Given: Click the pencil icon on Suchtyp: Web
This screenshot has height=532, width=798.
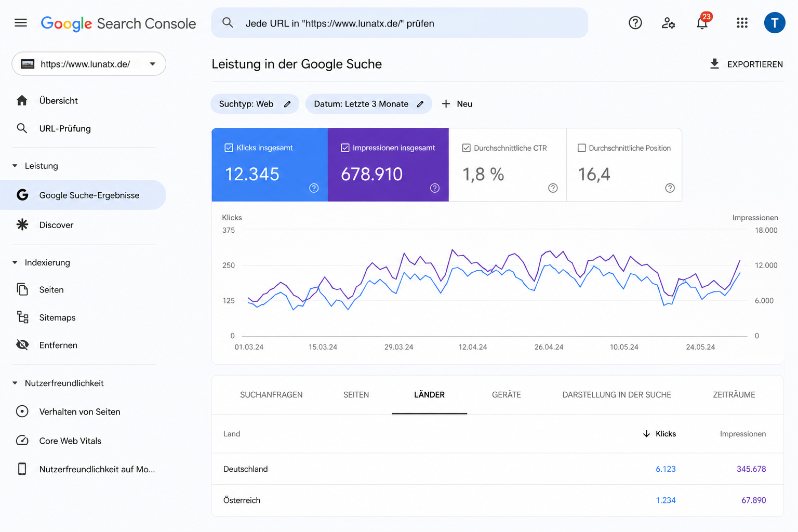Looking at the screenshot, I should point(287,104).
